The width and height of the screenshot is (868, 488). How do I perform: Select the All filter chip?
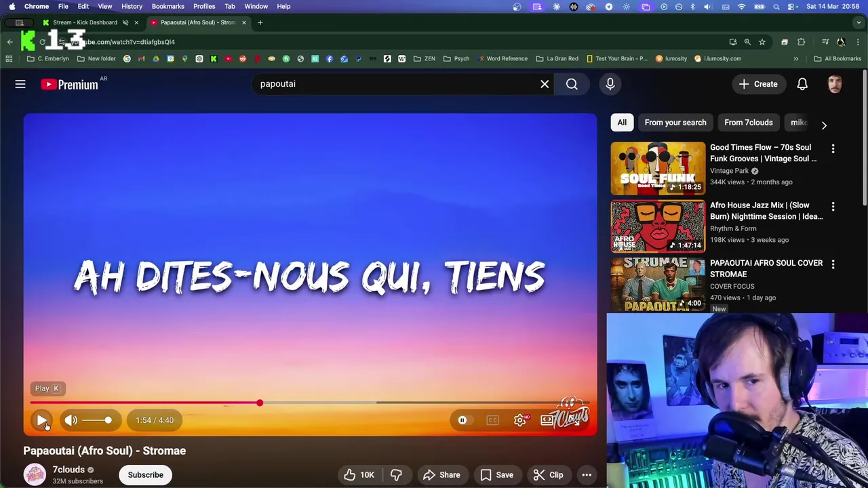pos(622,123)
